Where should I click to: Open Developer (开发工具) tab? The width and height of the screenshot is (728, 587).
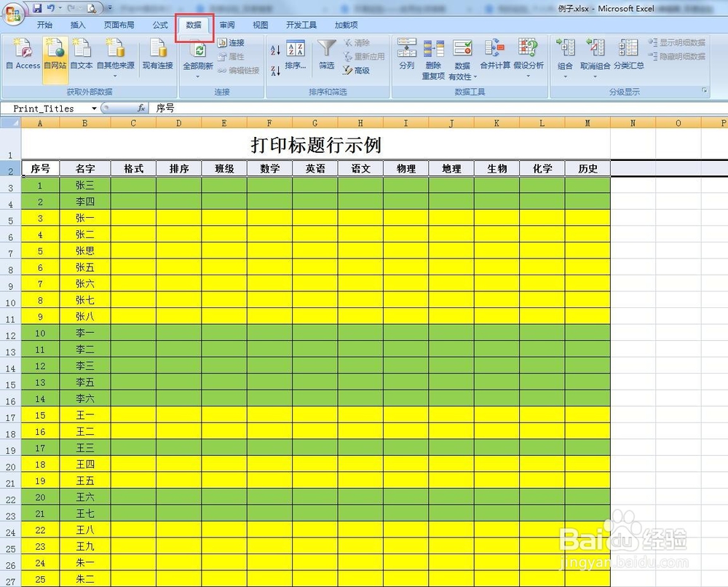pyautogui.click(x=301, y=25)
